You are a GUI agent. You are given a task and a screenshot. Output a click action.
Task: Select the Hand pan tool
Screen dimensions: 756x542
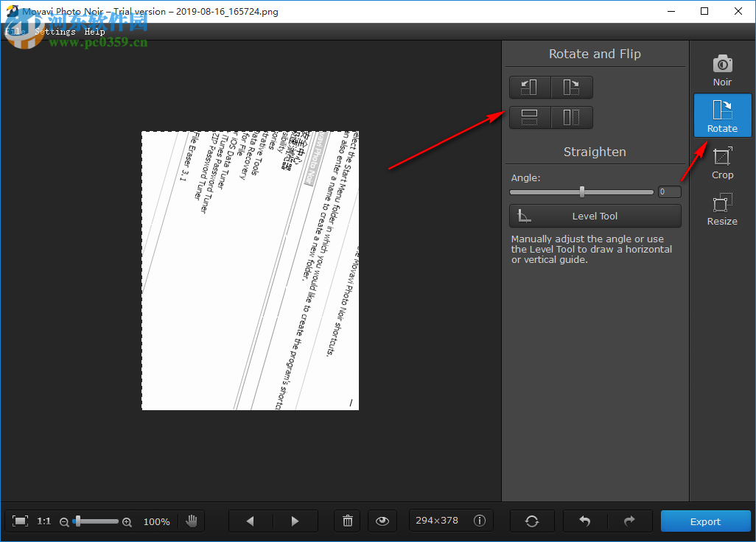click(192, 521)
